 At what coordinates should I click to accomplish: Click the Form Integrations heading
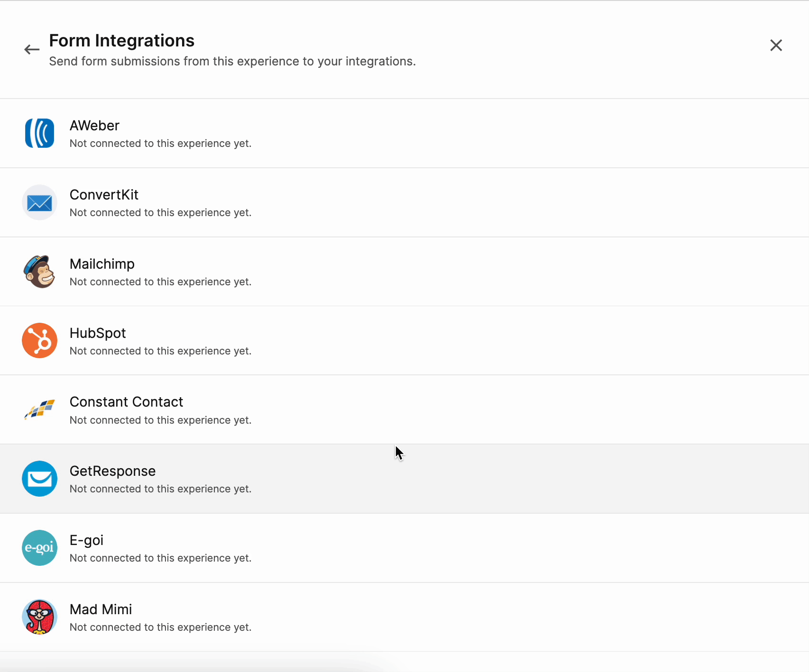coord(122,41)
